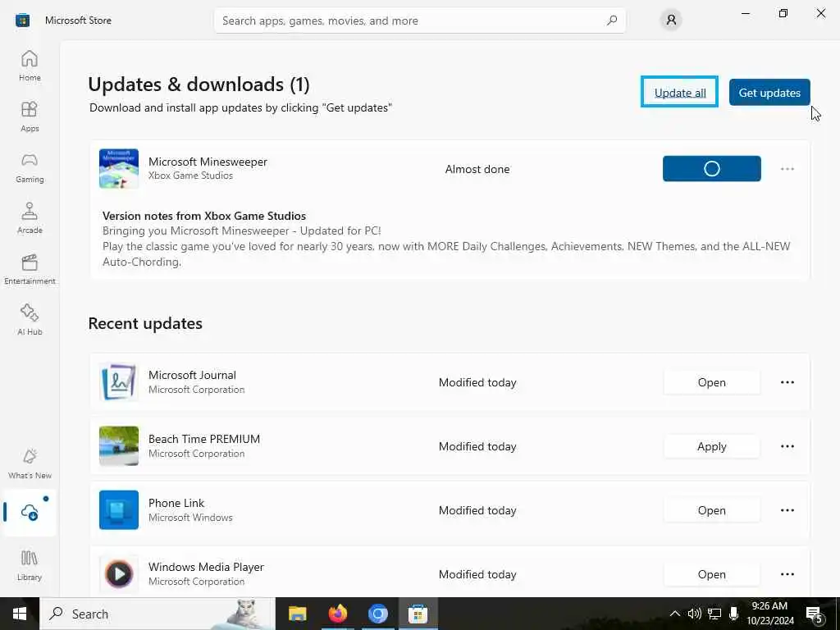Open What's New in the sidebar

30,464
